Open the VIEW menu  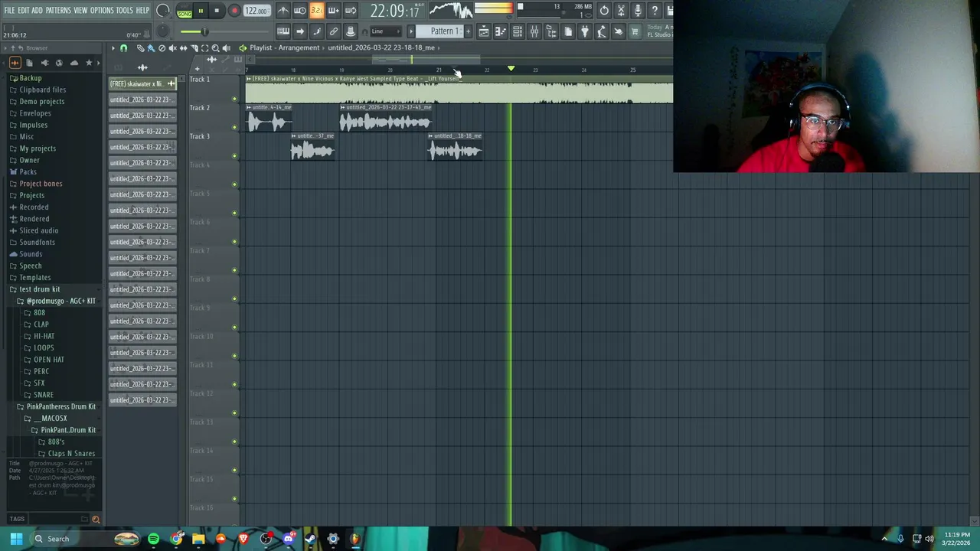tap(80, 10)
